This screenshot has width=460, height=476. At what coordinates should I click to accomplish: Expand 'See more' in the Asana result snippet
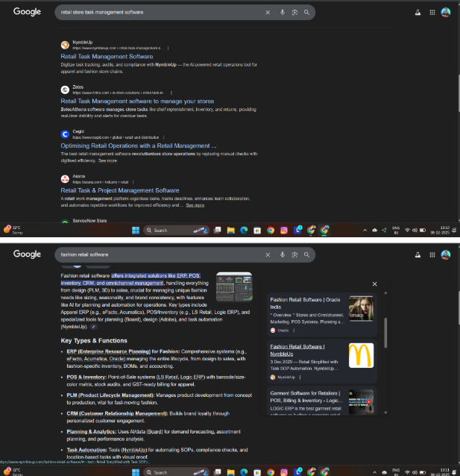[195, 205]
